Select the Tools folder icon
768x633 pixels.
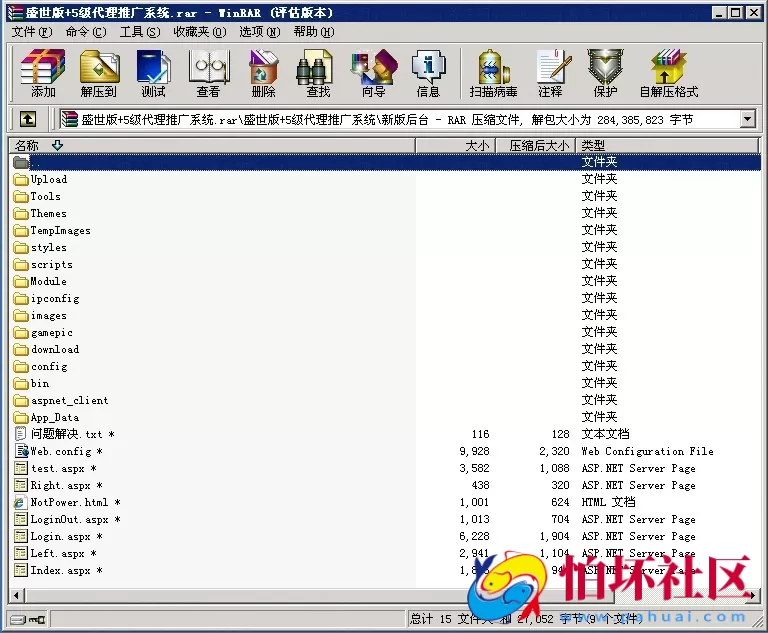(21, 196)
